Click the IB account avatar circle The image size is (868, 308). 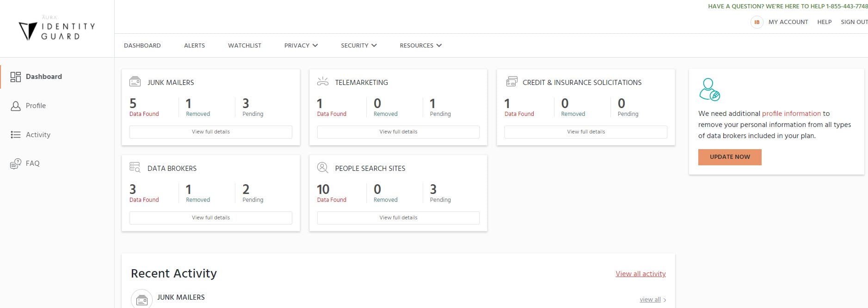coord(757,22)
